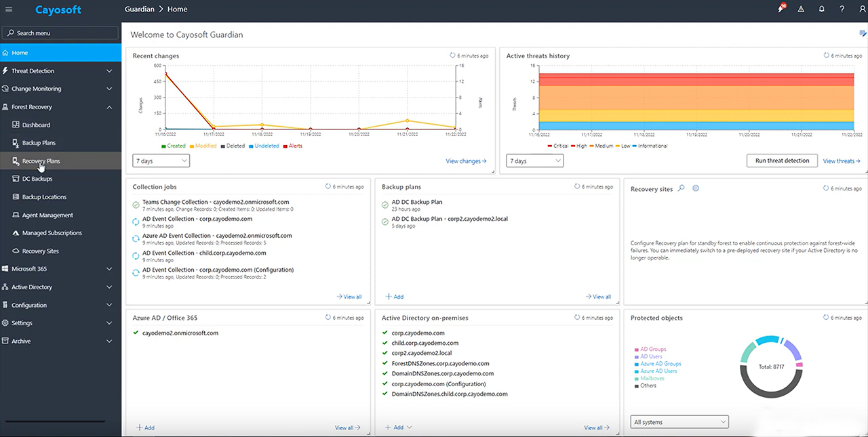Click the AD Groups legend color swatch
Viewport: 868px width, 437px height.
[x=636, y=350]
